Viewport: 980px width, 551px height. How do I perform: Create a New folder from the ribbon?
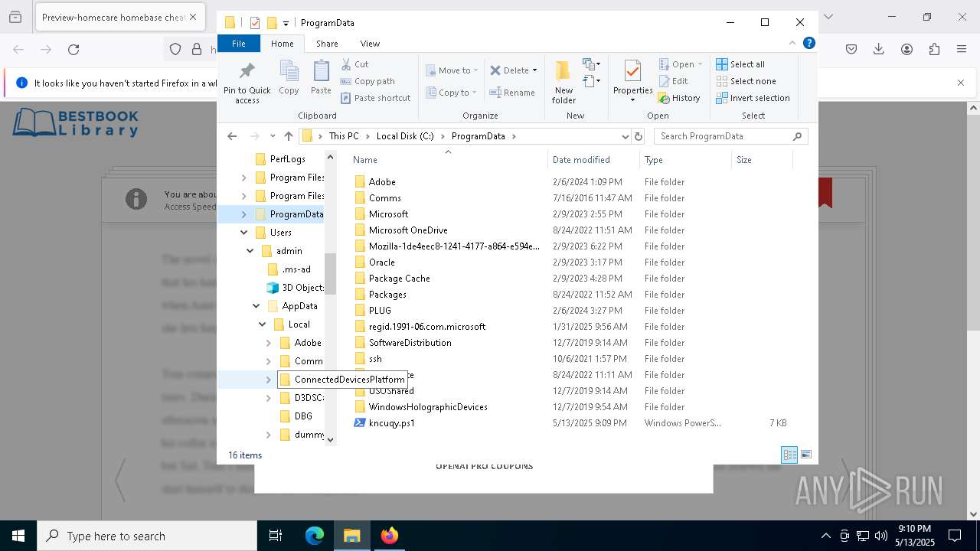563,82
